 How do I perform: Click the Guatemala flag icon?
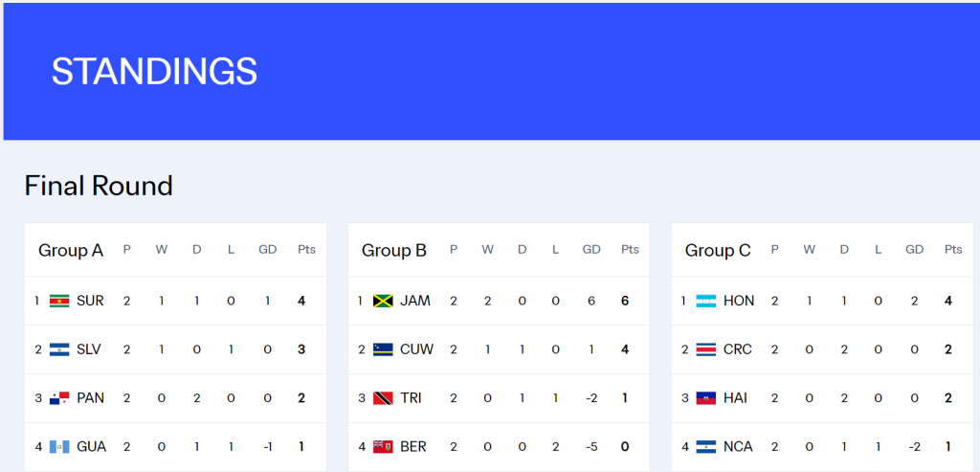pyautogui.click(x=59, y=447)
